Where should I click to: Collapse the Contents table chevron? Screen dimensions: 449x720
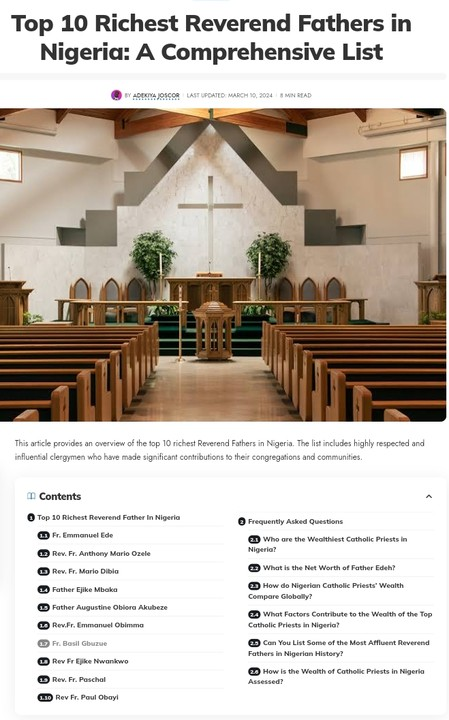point(428,496)
